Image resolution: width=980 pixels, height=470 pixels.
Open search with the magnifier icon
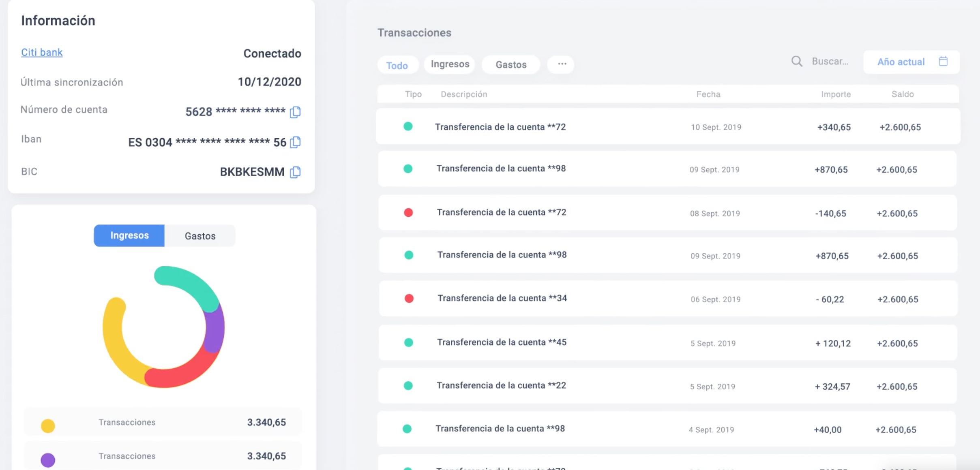coord(796,61)
